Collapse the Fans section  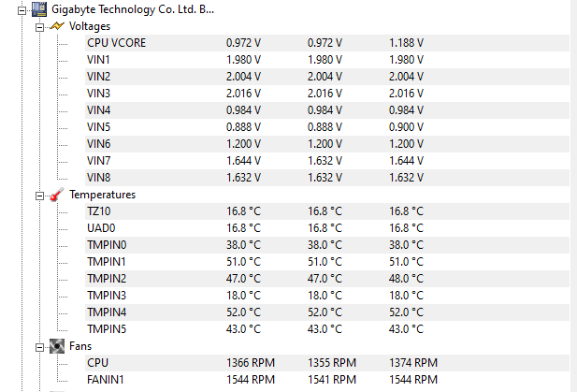click(39, 347)
